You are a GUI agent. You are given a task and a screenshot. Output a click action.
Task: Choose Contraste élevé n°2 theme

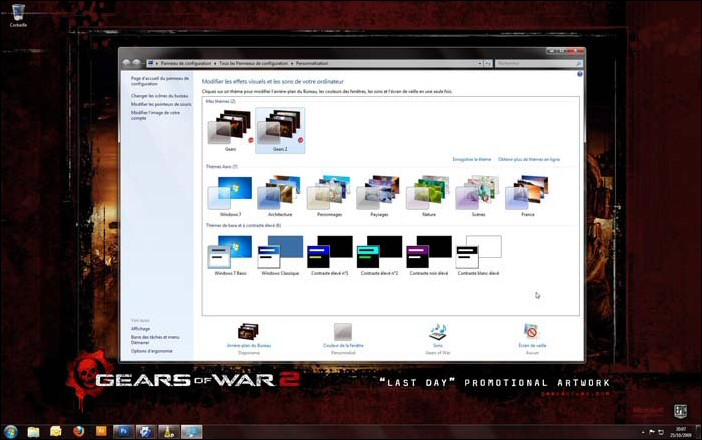(x=379, y=255)
